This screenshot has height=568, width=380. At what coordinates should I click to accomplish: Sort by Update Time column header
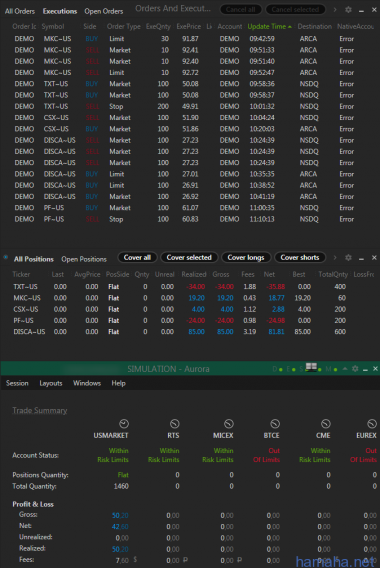click(270, 26)
